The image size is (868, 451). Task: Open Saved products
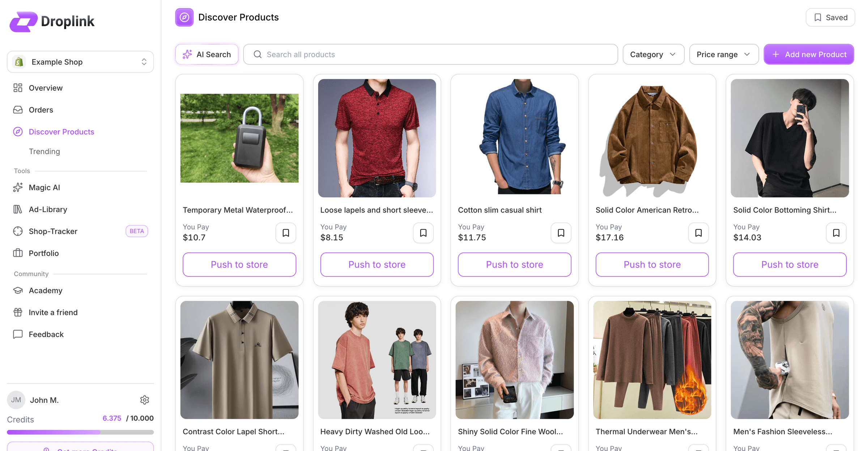click(830, 17)
